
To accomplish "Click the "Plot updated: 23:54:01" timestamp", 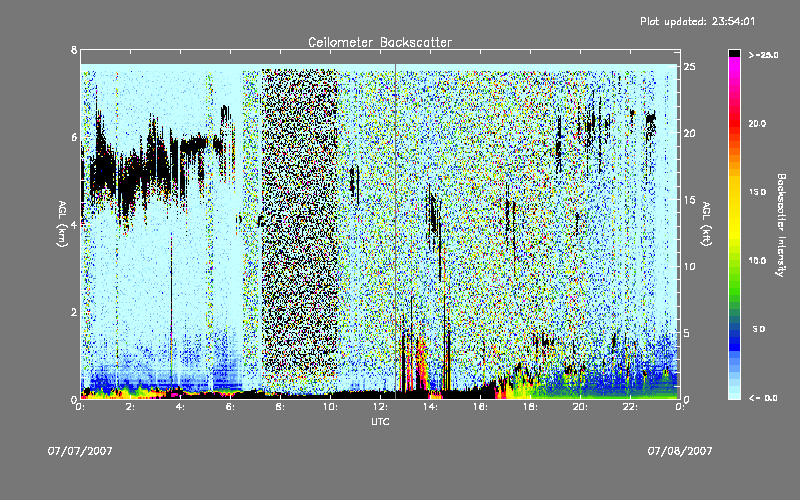I will pos(697,21).
